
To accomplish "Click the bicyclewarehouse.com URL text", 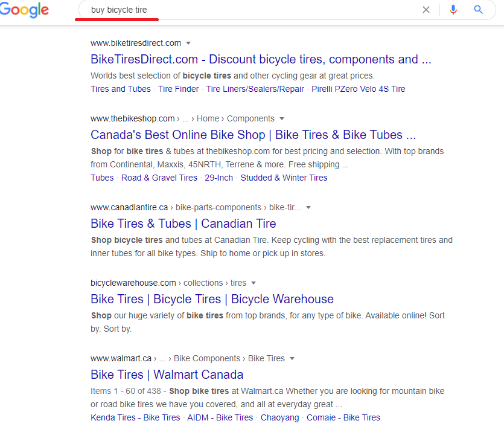I will click(133, 283).
